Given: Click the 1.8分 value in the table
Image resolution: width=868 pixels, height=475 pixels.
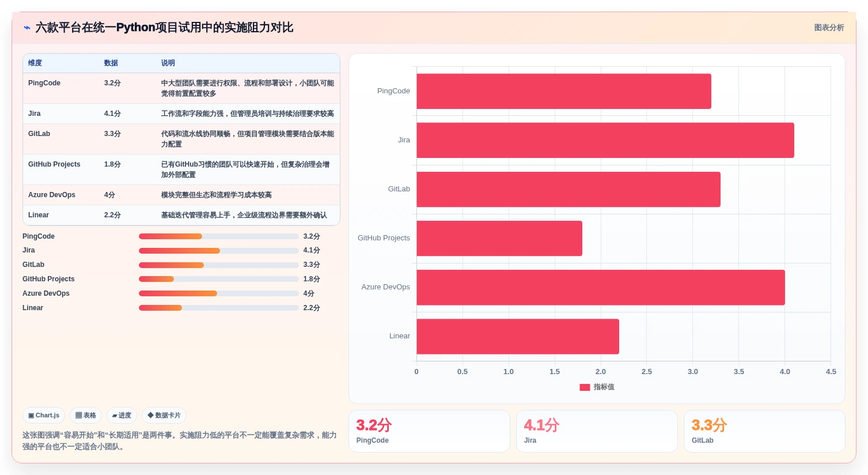Looking at the screenshot, I should [112, 164].
